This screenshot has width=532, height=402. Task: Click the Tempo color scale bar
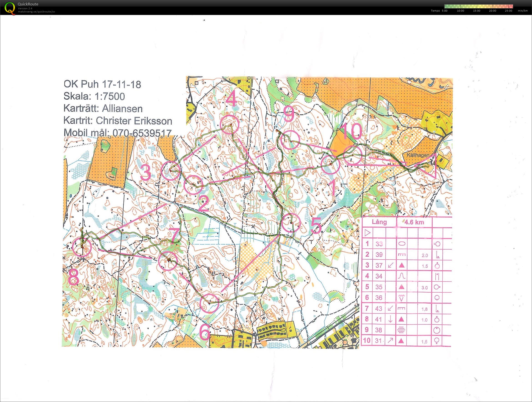coord(479,7)
